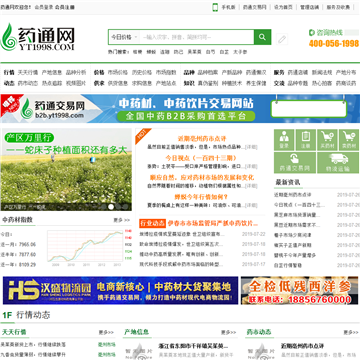Click the mobile phone icon in top bar

point(215,7)
